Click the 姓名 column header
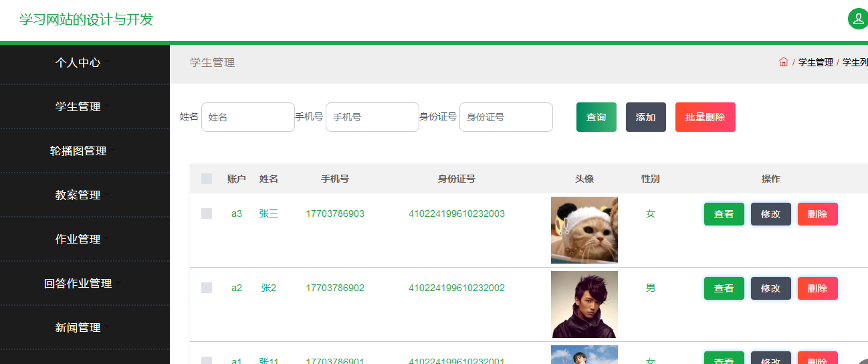868x364 pixels. [269, 179]
